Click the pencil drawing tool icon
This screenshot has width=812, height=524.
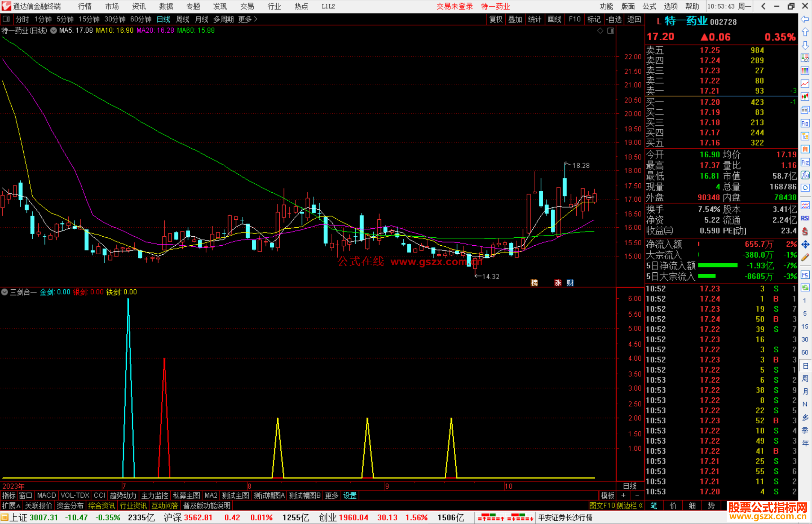805,258
